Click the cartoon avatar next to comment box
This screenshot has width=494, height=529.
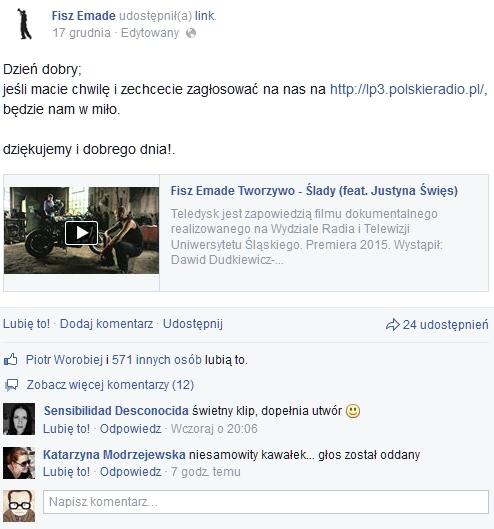tap(19, 506)
